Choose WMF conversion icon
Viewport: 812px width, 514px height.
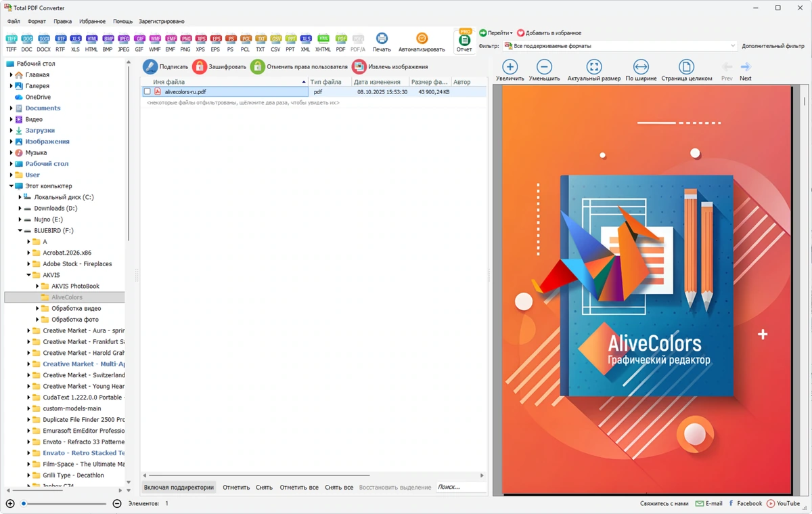click(x=155, y=43)
